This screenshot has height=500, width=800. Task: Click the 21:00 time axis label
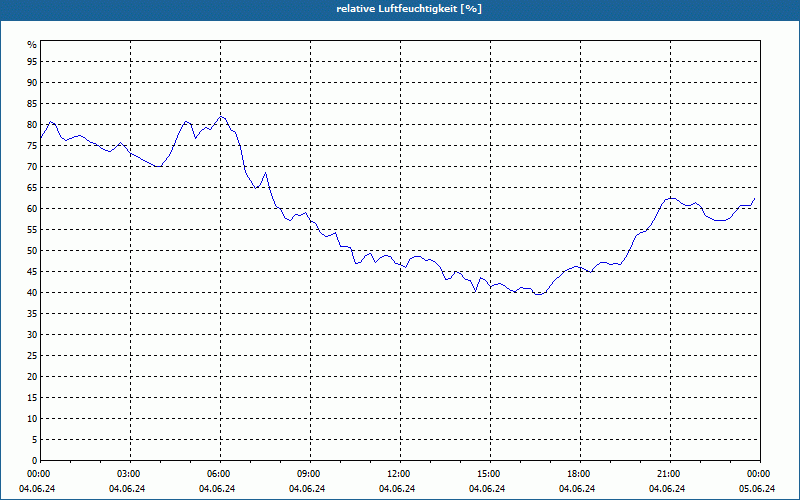pyautogui.click(x=670, y=474)
